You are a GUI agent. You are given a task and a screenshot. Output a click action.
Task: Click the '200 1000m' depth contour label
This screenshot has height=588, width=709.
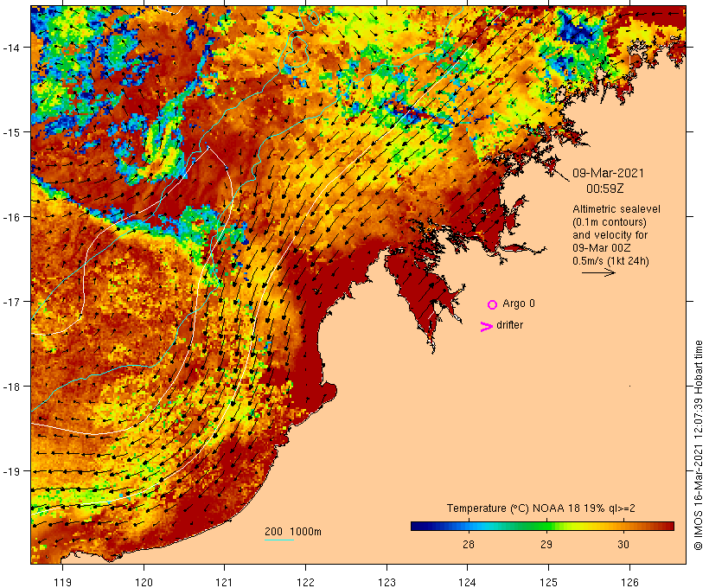[x=293, y=532]
